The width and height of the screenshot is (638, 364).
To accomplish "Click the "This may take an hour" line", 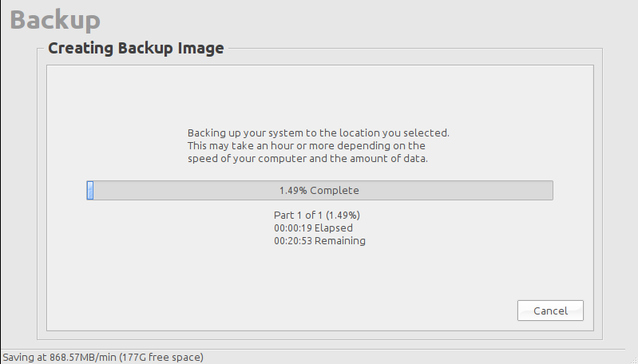I will coord(306,146).
